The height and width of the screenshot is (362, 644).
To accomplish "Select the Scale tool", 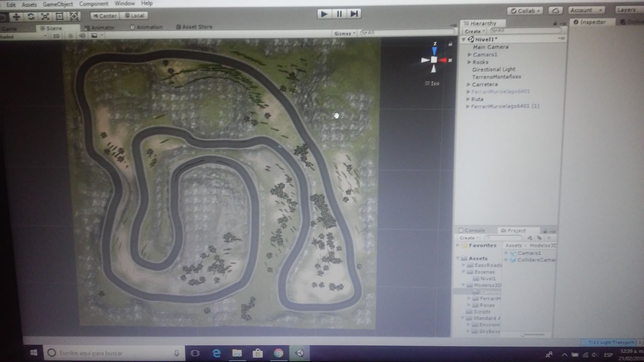I will (x=45, y=17).
